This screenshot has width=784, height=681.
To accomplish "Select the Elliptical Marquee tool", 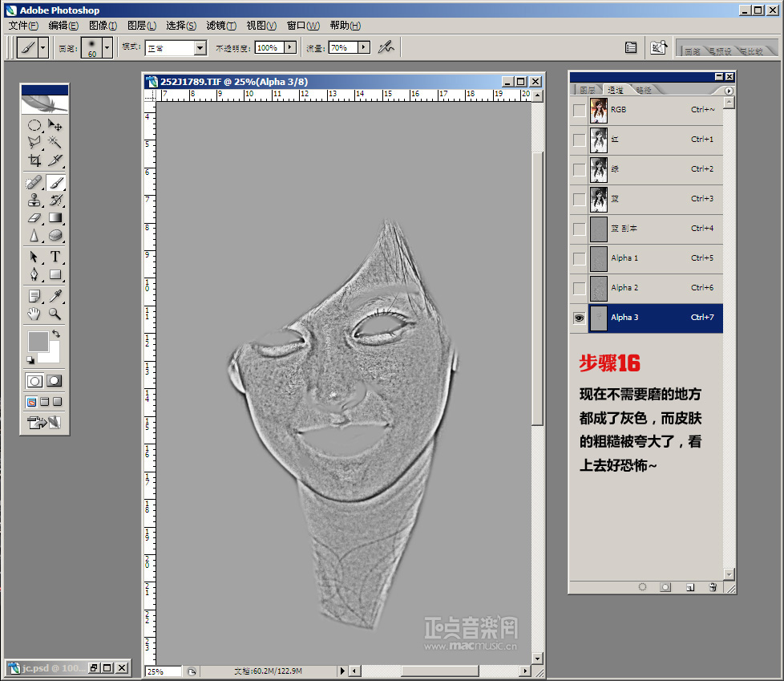I will point(34,125).
